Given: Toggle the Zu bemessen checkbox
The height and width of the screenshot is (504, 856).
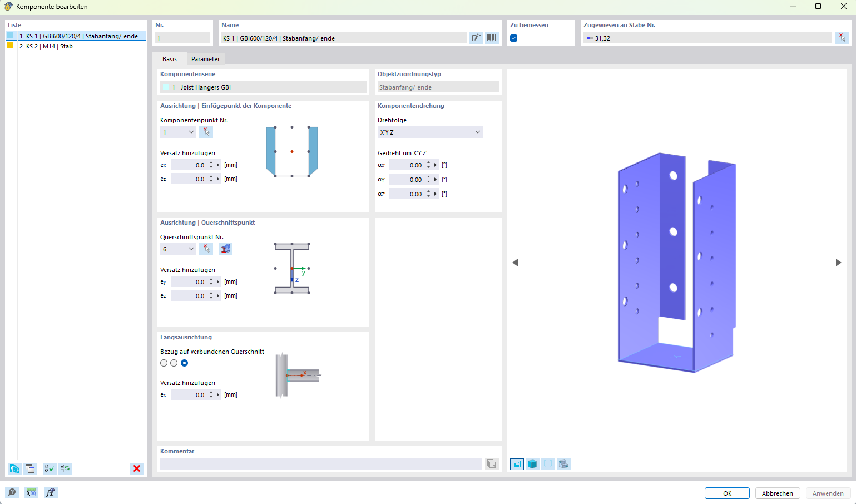Looking at the screenshot, I should [x=514, y=38].
